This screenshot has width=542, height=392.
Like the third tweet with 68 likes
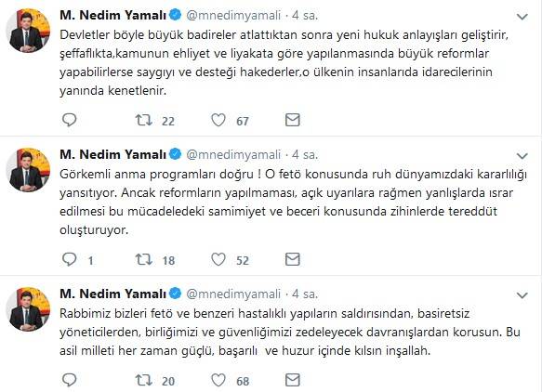[218, 380]
